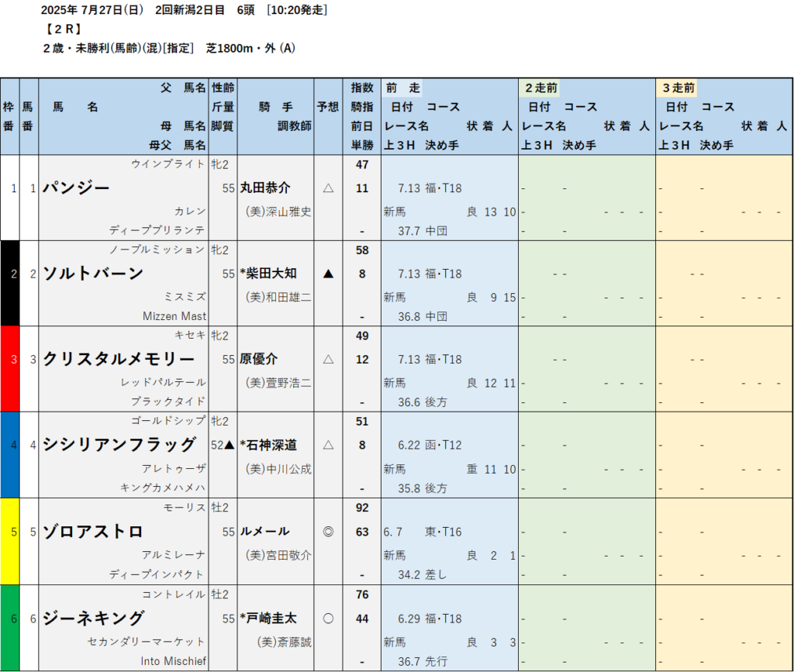Click jockey *戸崎圭太
794x672 pixels.
268,618
